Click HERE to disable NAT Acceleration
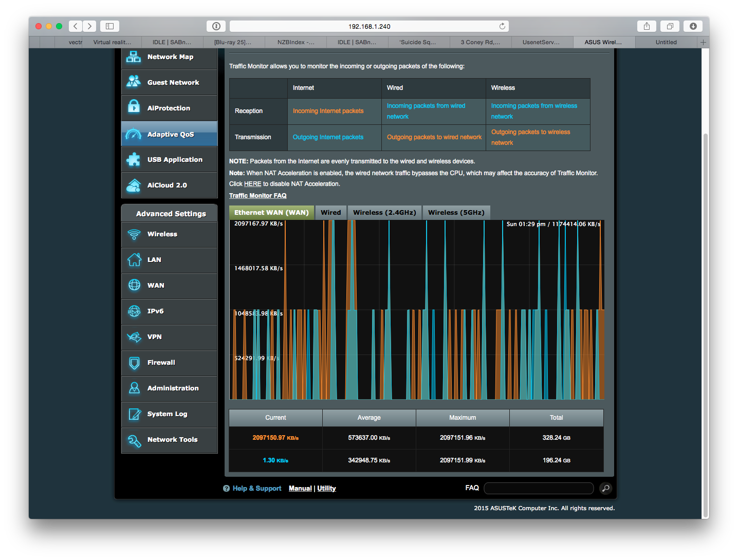The width and height of the screenshot is (738, 560). [252, 183]
